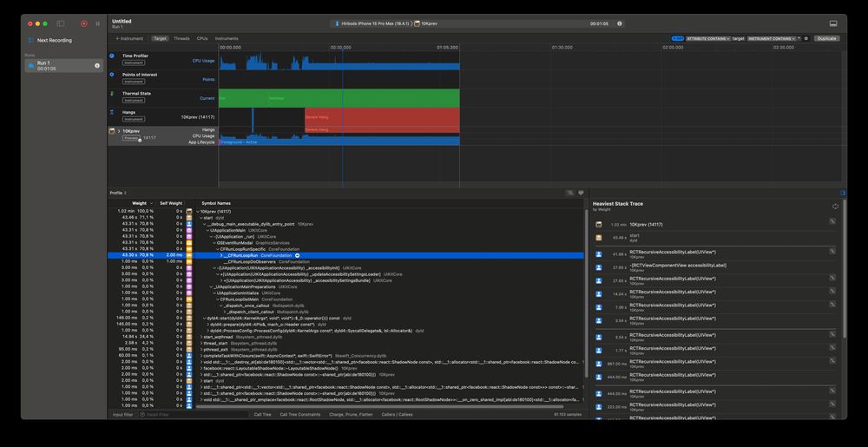Click the reveal icon beside 10Kprev (14117) stack entry

(832, 221)
